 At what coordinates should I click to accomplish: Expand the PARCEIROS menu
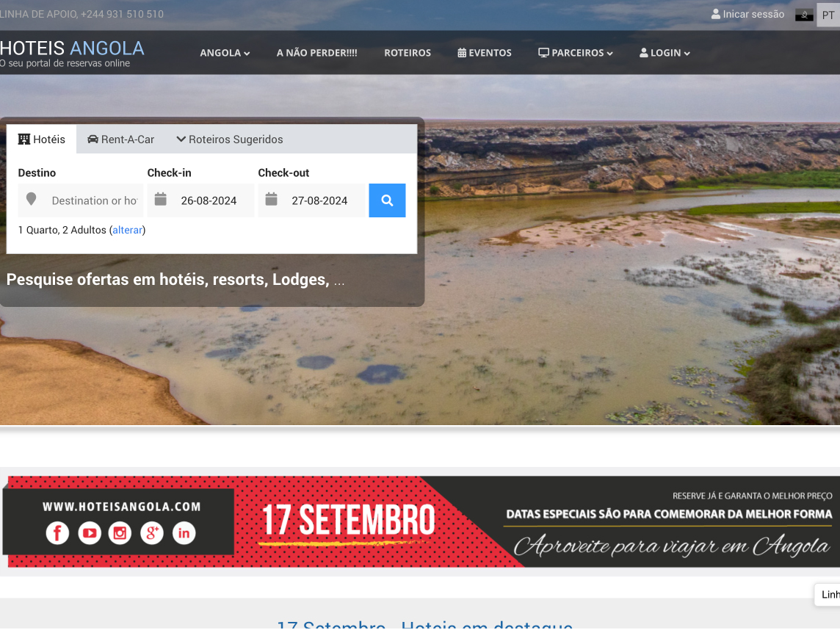(576, 53)
